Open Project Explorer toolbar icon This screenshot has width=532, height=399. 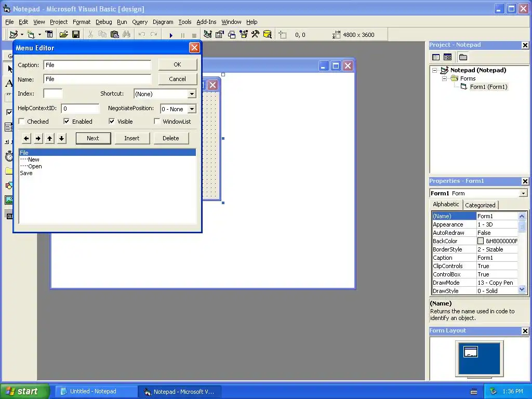point(208,35)
